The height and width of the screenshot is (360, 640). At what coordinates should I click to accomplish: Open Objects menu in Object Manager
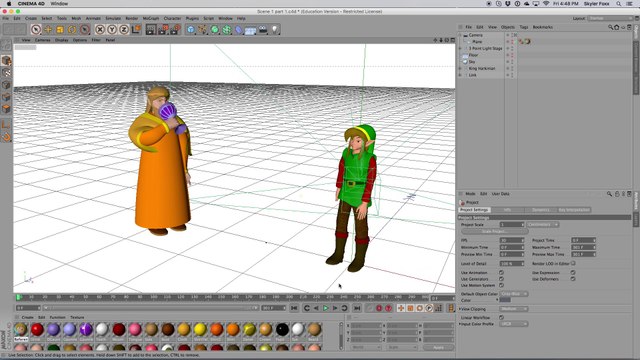[x=508, y=27]
